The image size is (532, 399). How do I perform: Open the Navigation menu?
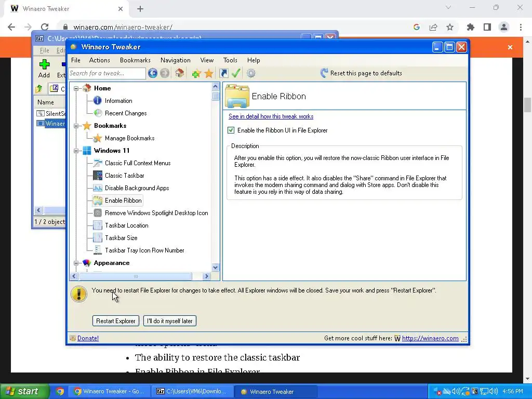click(176, 60)
